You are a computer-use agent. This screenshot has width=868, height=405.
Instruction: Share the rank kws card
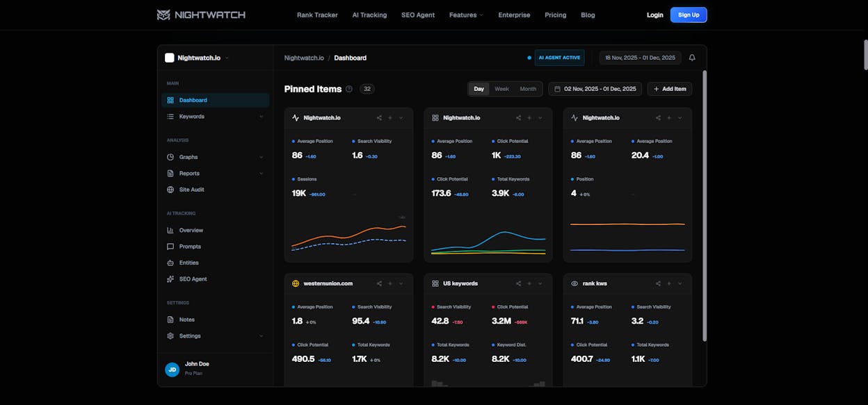(x=658, y=283)
